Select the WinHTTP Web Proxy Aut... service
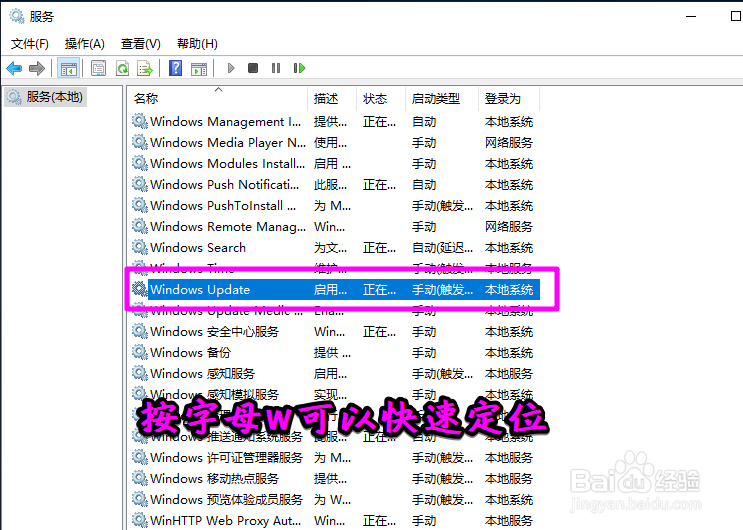This screenshot has width=743, height=530. point(335,520)
